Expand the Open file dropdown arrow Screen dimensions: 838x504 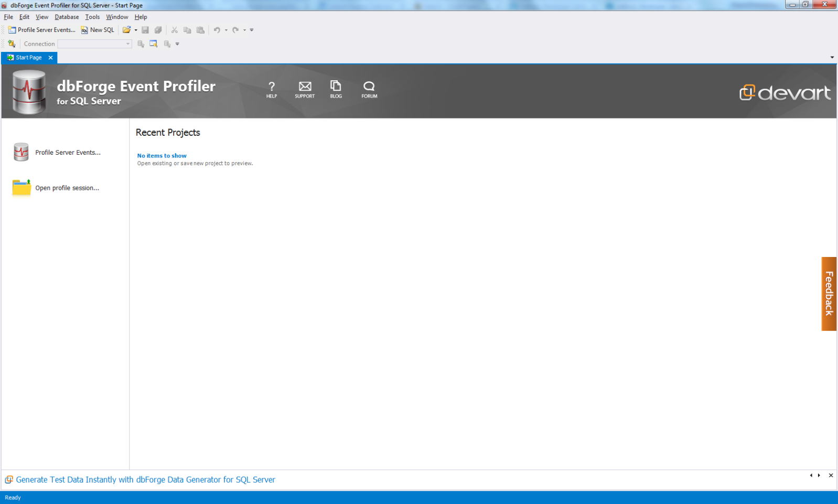136,30
